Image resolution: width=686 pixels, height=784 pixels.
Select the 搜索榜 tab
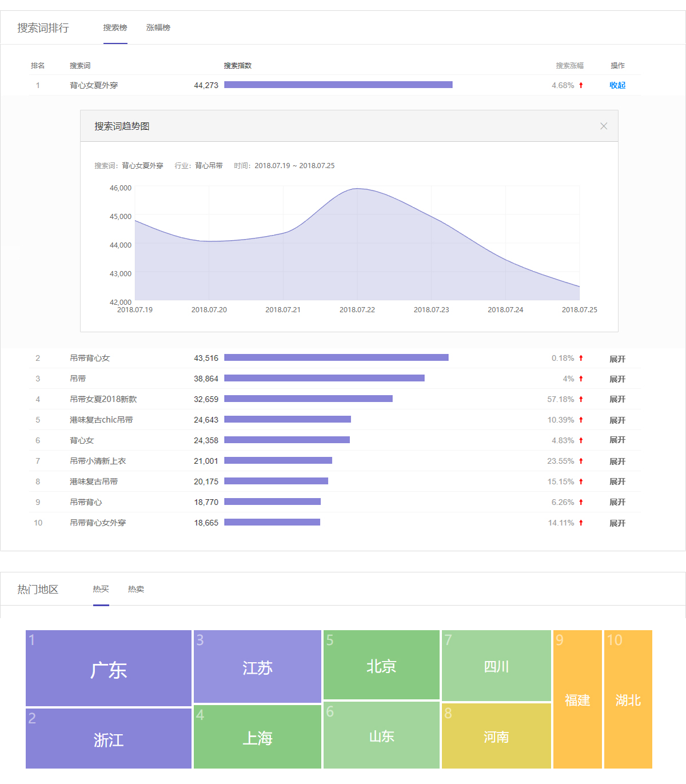pos(115,27)
